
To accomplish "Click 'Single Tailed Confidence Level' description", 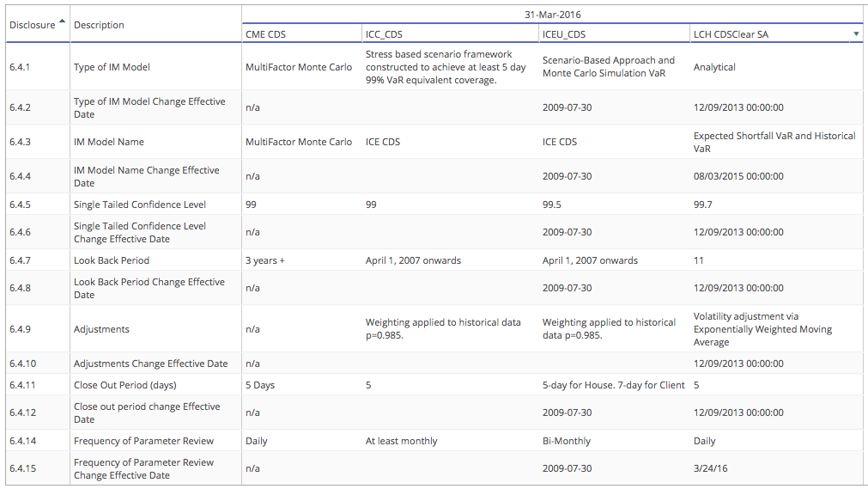I will point(139,205).
